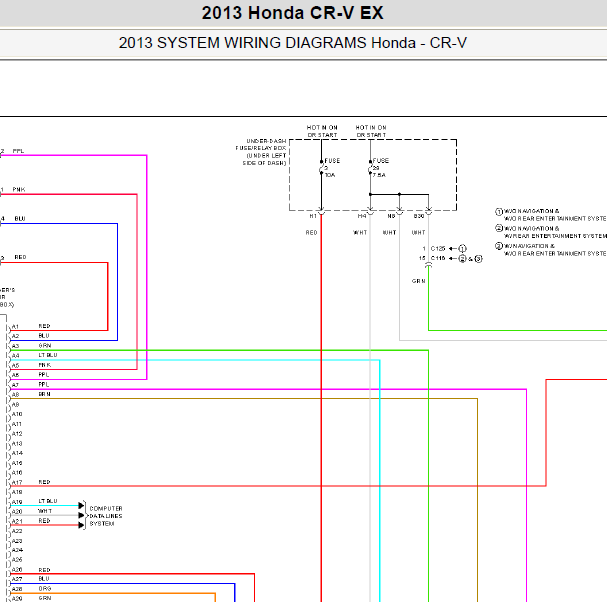Click the C125 connector label
Viewport: 607px width, 602px height.
438,249
